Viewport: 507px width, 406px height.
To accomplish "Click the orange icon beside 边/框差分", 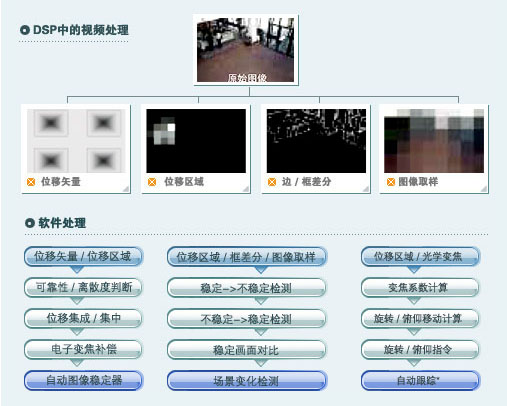I will pyautogui.click(x=272, y=182).
